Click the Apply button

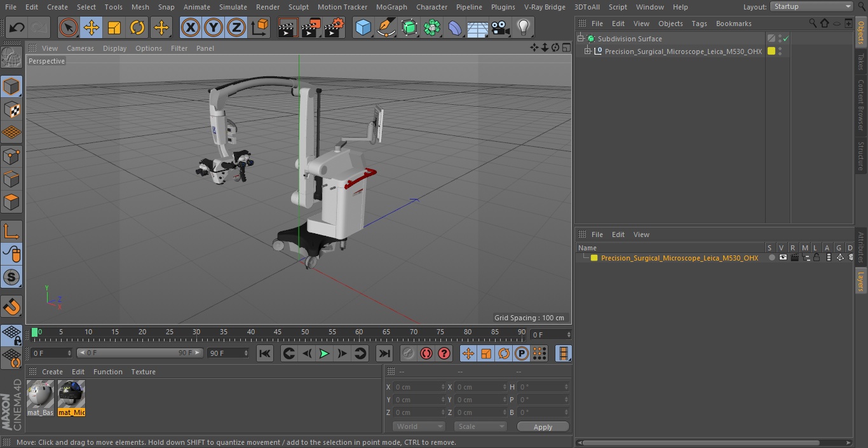click(543, 426)
